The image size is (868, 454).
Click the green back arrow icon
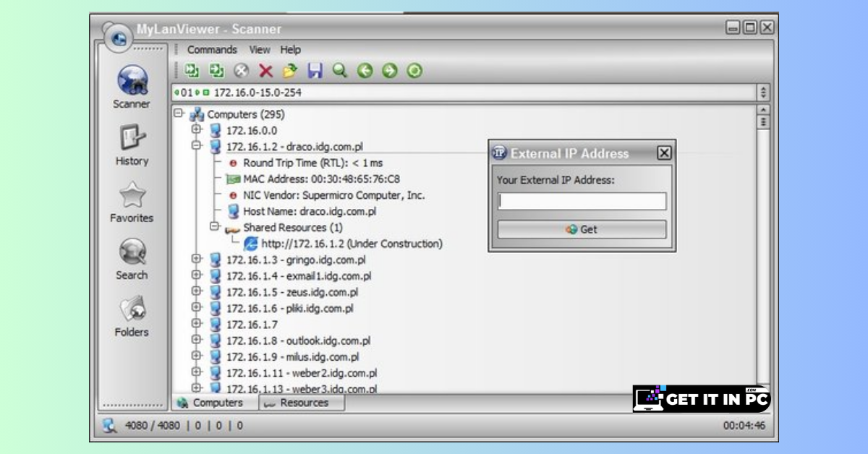coord(365,70)
